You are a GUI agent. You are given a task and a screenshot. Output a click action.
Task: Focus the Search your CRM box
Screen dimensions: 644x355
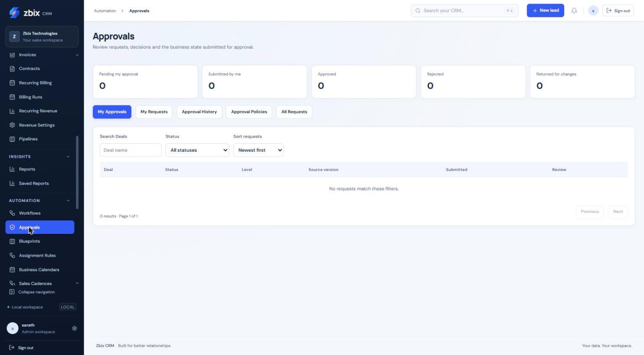(x=465, y=10)
